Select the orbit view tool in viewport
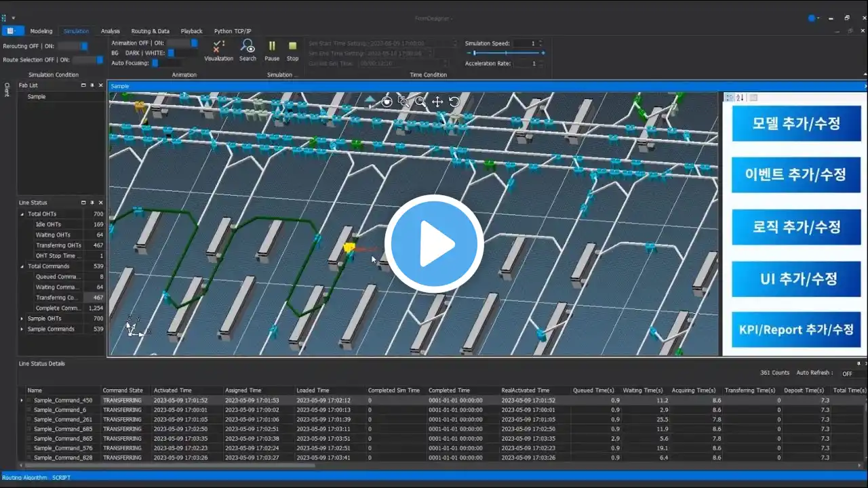Image resolution: width=868 pixels, height=488 pixels. tap(387, 102)
